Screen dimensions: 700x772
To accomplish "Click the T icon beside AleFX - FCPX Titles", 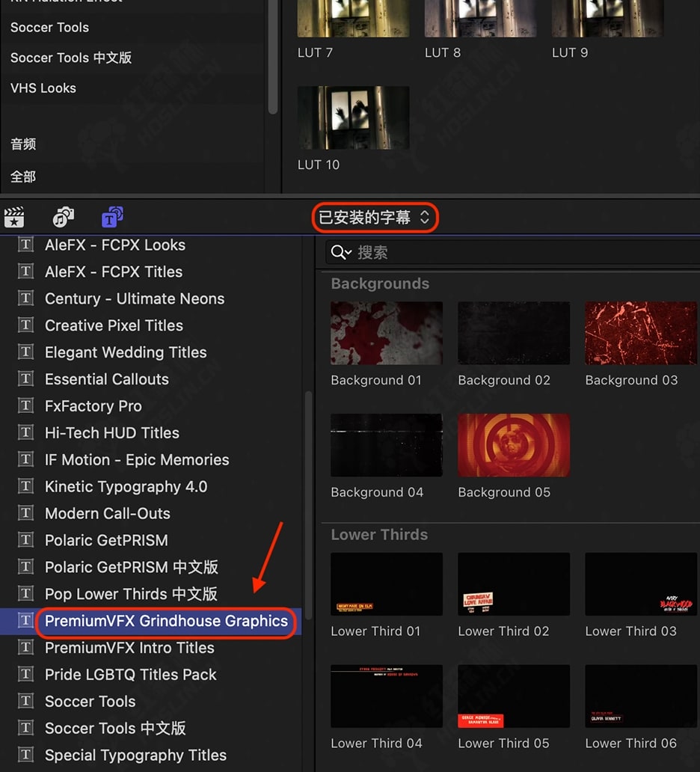I will tap(25, 272).
